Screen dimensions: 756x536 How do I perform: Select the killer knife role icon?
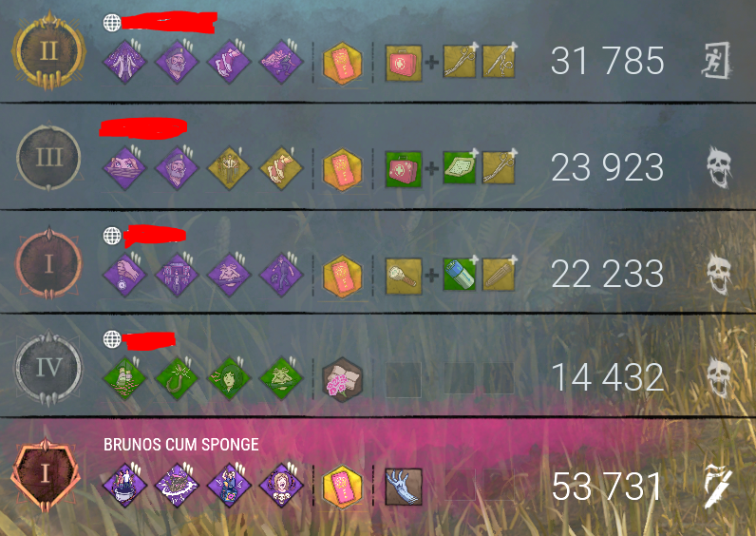click(717, 486)
